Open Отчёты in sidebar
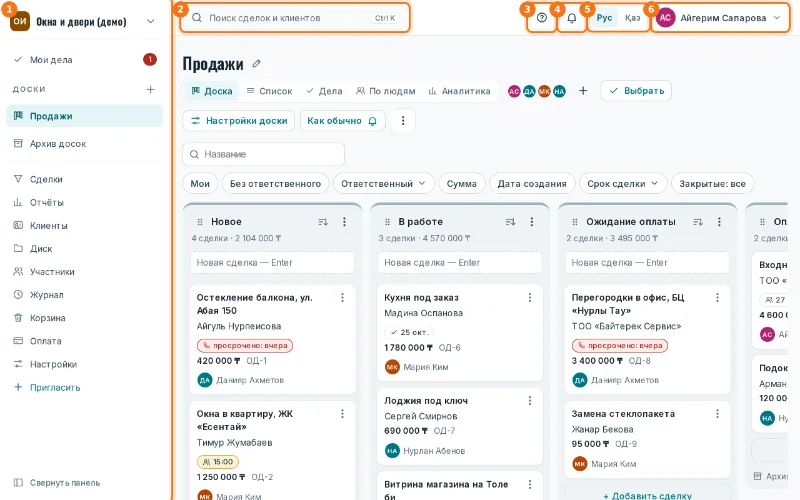The width and height of the screenshot is (800, 500). point(85,203)
